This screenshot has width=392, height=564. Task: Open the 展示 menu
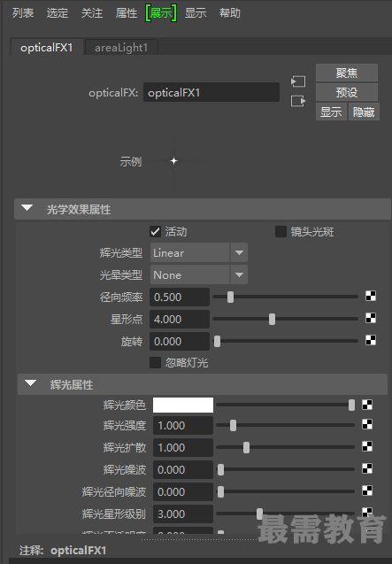coord(161,13)
